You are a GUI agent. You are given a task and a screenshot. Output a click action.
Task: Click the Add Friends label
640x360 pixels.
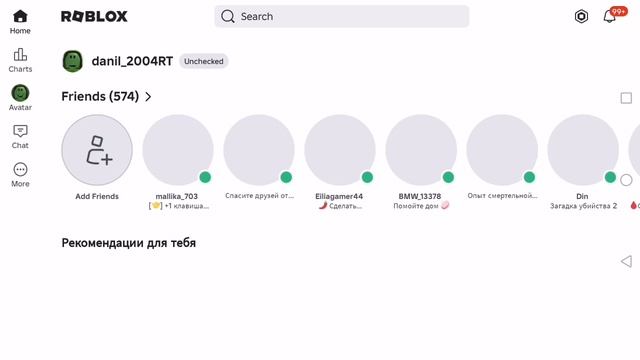(x=97, y=196)
